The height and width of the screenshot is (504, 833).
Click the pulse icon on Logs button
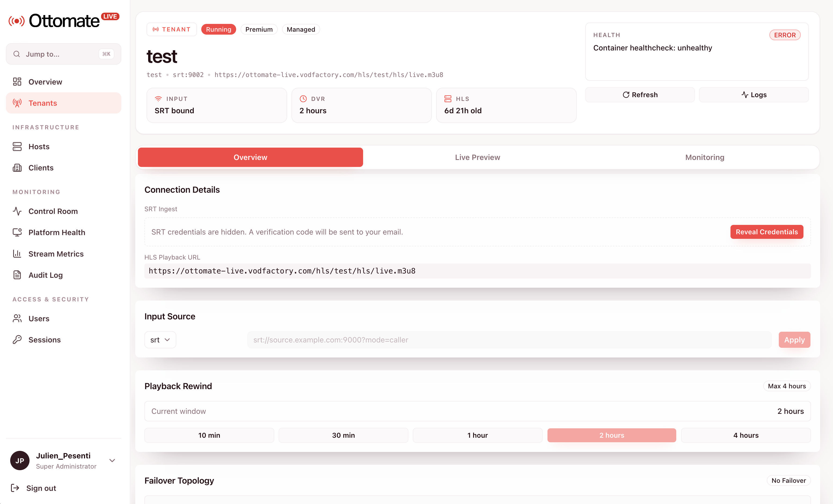[x=745, y=95]
